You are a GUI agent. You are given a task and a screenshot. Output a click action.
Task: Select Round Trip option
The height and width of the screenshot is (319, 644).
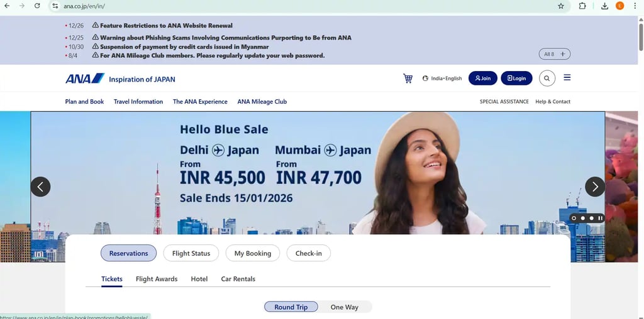click(291, 306)
